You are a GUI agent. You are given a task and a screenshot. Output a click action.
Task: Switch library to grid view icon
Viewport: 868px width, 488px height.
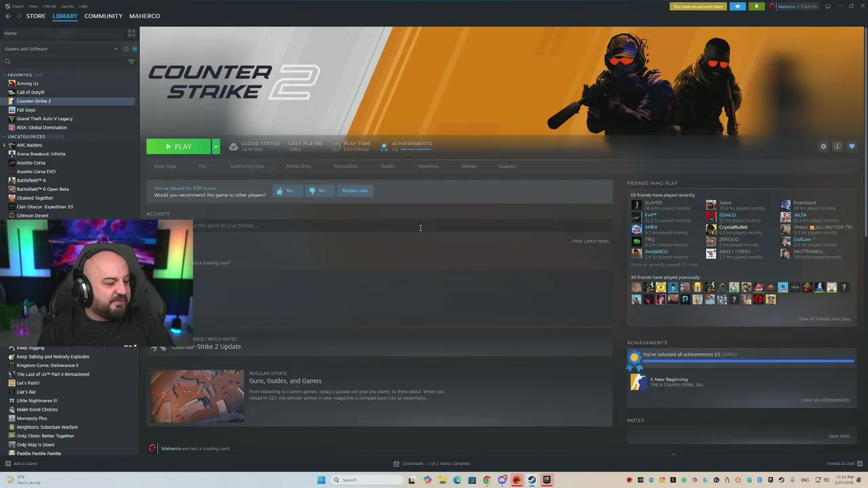pos(132,33)
